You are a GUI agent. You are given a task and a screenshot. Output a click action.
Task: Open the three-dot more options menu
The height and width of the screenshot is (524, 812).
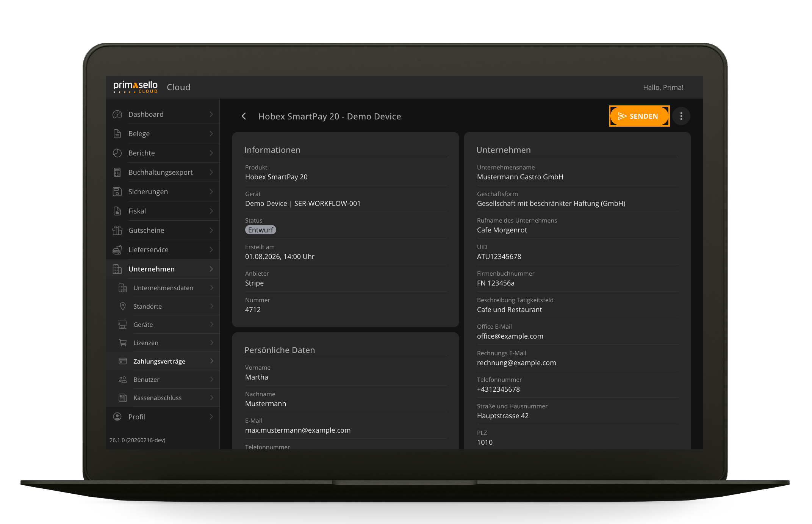(x=681, y=116)
